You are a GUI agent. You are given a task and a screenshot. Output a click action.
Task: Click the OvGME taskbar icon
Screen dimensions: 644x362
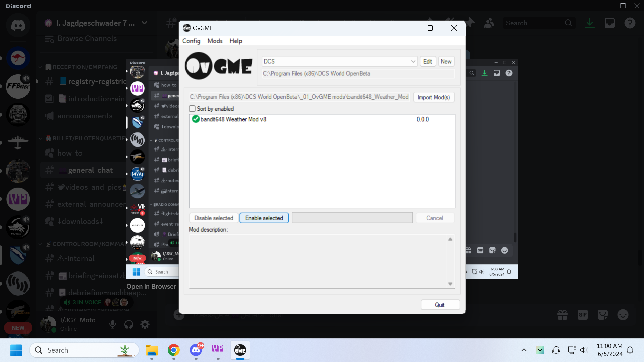point(240,350)
